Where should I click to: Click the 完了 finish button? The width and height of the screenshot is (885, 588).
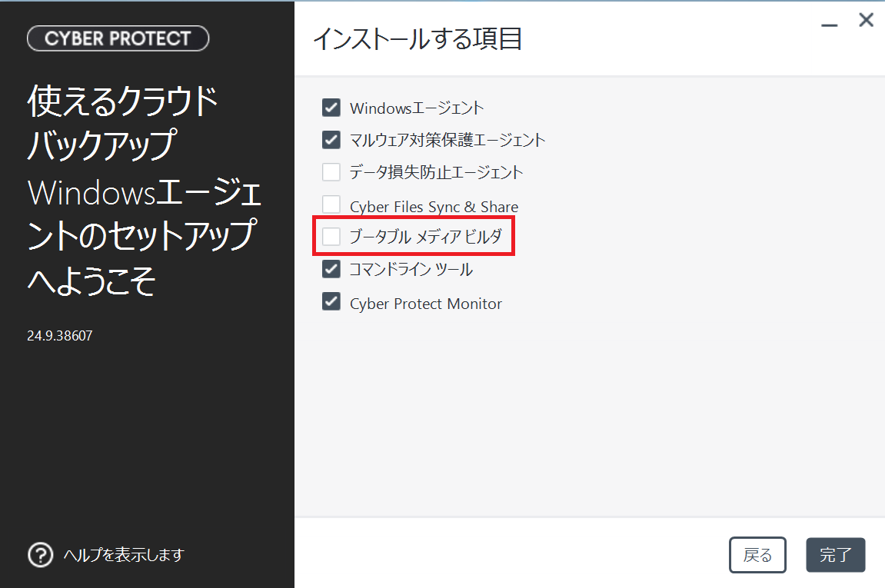[835, 555]
